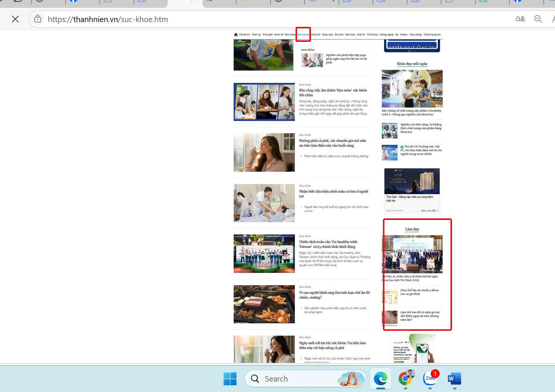Click the ColosBaby exhibition image
The height and width of the screenshot is (392, 555).
click(x=412, y=89)
